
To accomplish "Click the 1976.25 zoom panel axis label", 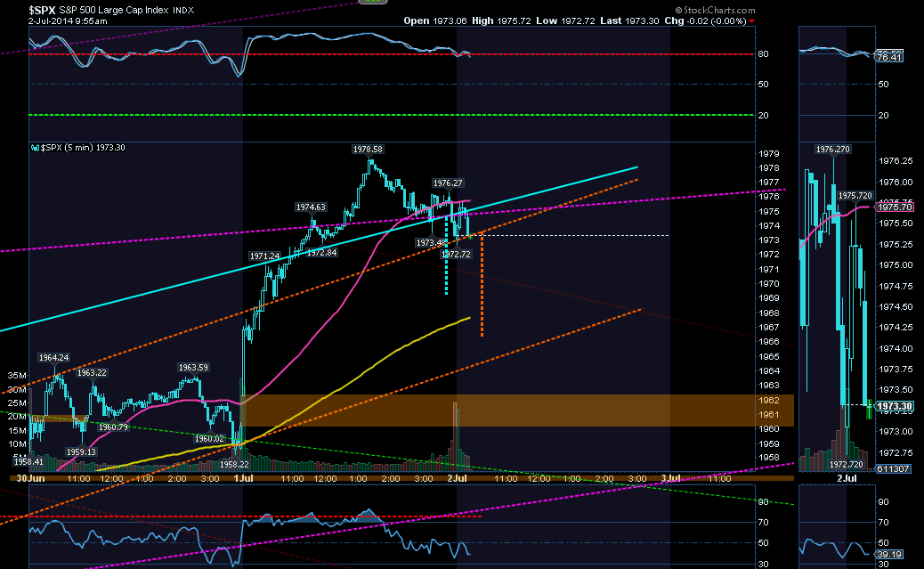I will pos(896,161).
